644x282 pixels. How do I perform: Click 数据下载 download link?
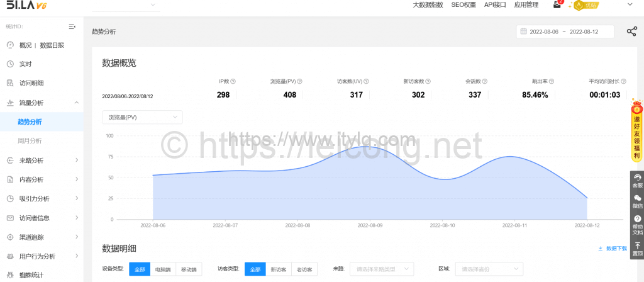(x=613, y=248)
